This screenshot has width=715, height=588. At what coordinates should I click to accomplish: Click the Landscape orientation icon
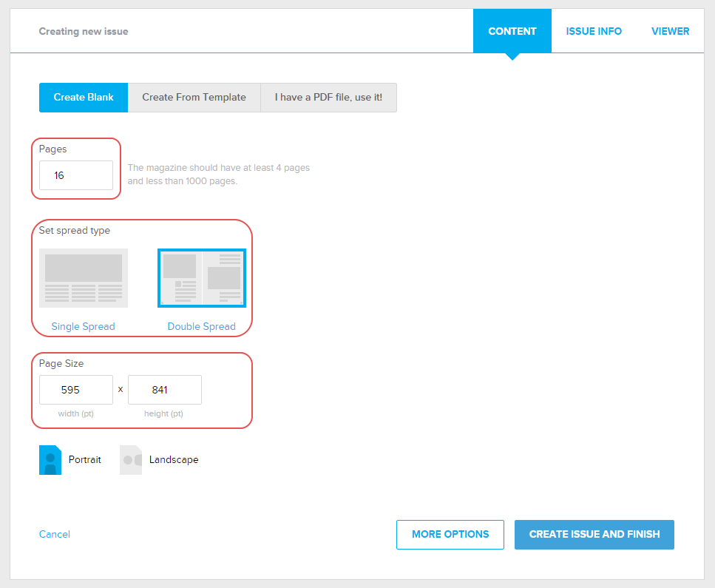[x=131, y=459]
